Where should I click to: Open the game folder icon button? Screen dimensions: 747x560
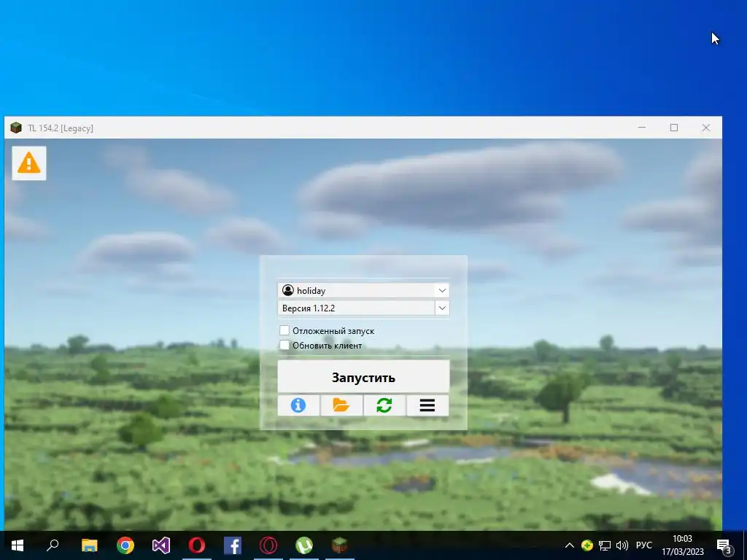341,405
